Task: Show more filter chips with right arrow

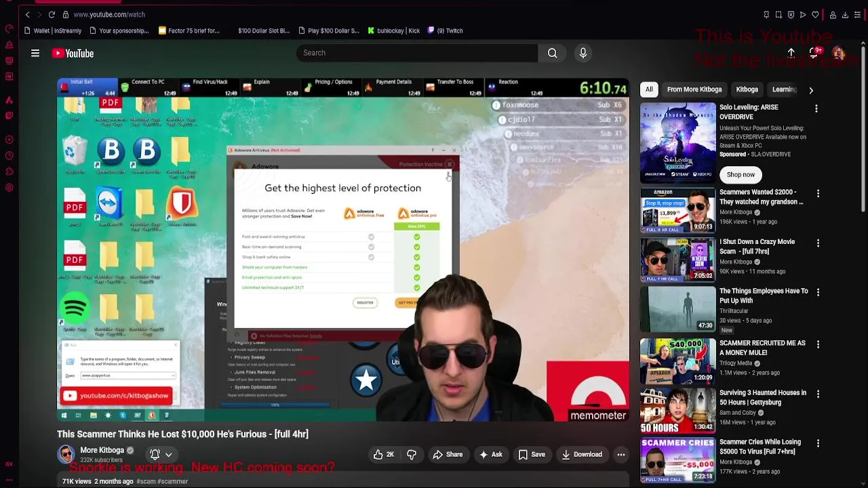Action: coord(811,90)
